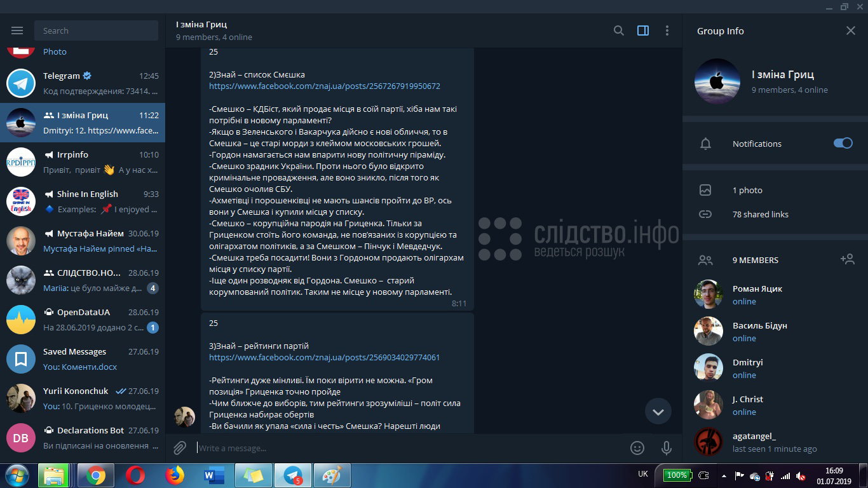
Task: Open Роман Яцик's member profile
Action: click(x=775, y=294)
